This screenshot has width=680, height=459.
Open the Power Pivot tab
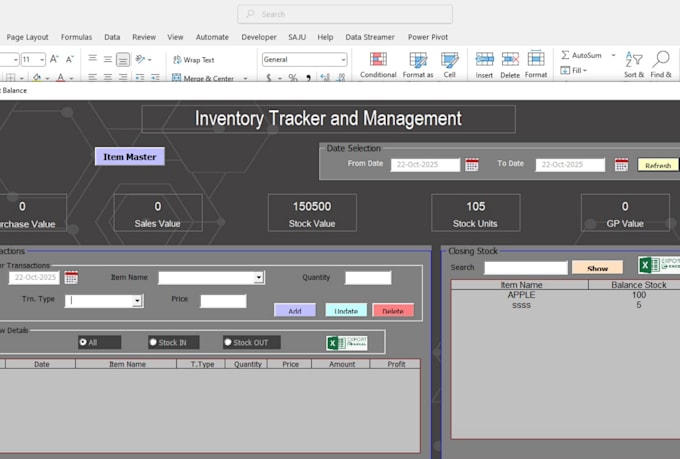tap(428, 37)
